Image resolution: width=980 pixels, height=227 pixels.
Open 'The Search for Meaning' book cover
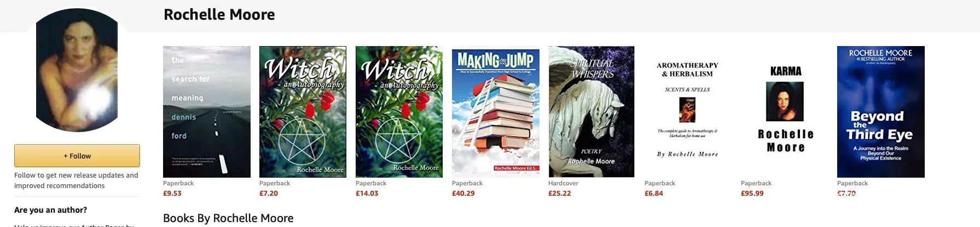pos(207,112)
